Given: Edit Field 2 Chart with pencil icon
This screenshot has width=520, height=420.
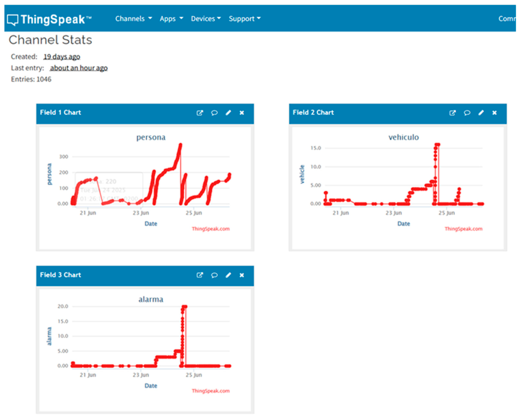Looking at the screenshot, I should [481, 113].
